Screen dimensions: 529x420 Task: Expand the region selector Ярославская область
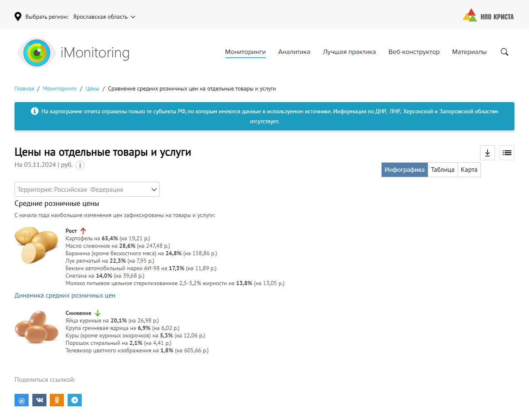104,17
